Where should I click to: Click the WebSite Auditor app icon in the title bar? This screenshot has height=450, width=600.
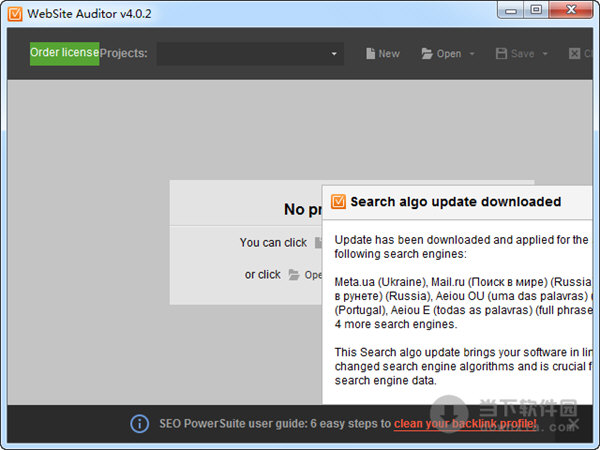[15, 14]
